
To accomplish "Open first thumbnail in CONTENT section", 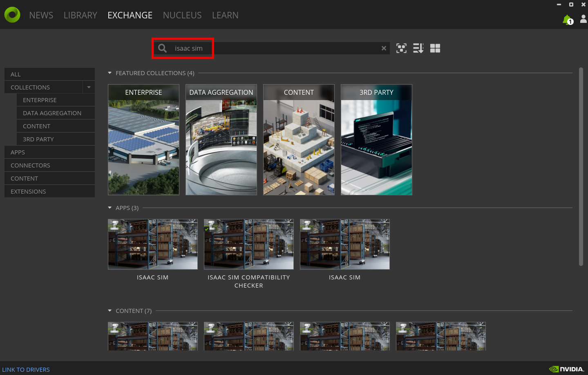I will click(x=153, y=336).
